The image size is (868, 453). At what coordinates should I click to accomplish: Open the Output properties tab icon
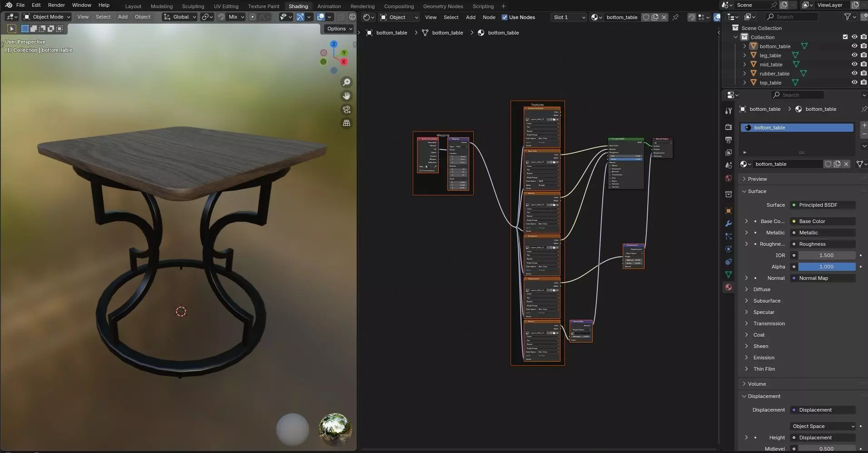[x=729, y=140]
